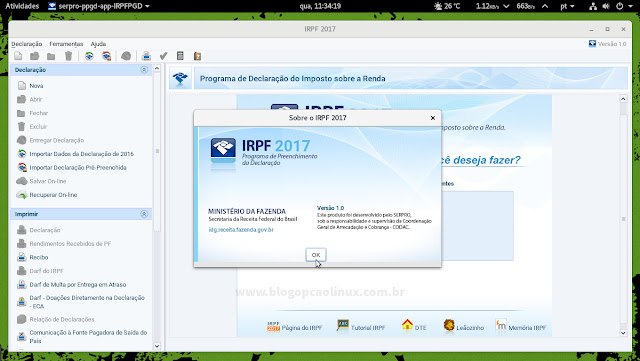
Task: Click the main content scroll down arrow
Action: pos(623,333)
